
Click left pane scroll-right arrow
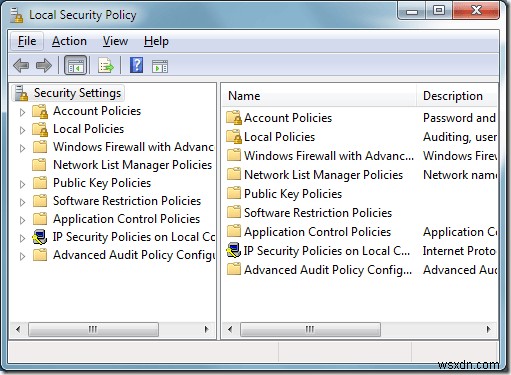pyautogui.click(x=206, y=329)
